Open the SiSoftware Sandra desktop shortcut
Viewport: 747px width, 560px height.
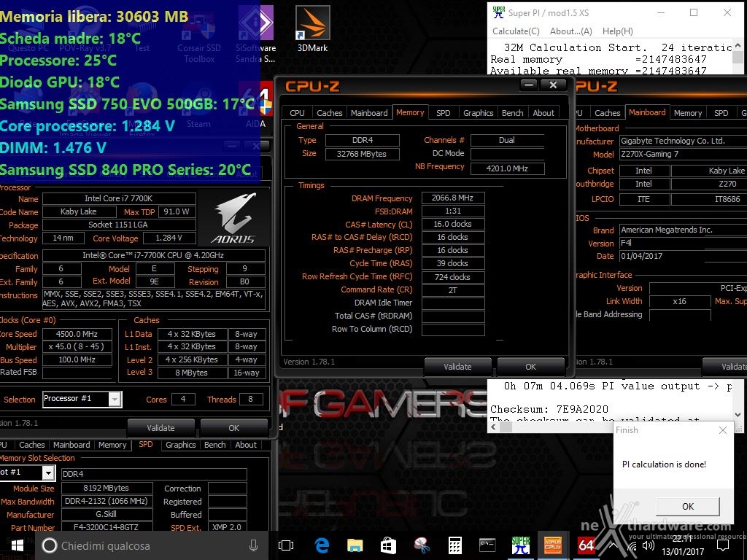pos(255,34)
